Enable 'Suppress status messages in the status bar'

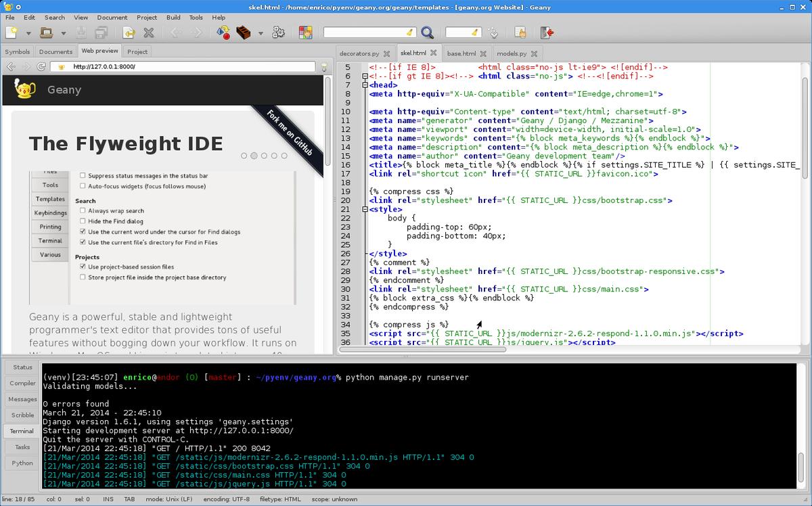click(82, 176)
